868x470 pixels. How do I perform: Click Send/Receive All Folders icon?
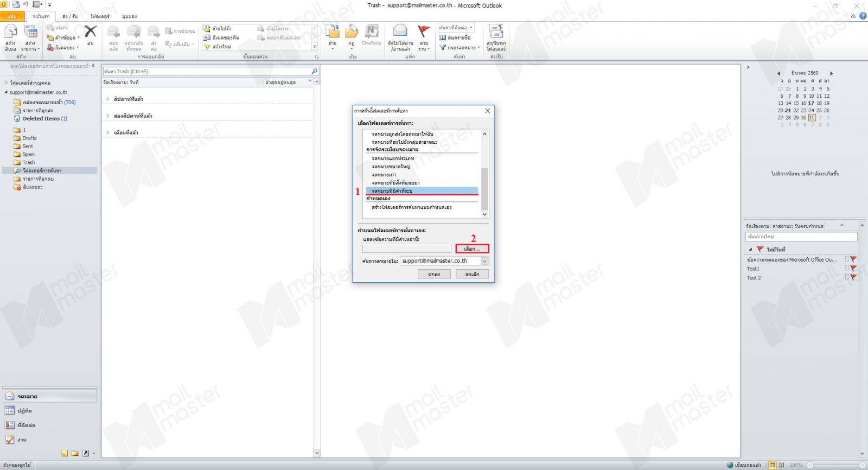pyautogui.click(x=496, y=31)
